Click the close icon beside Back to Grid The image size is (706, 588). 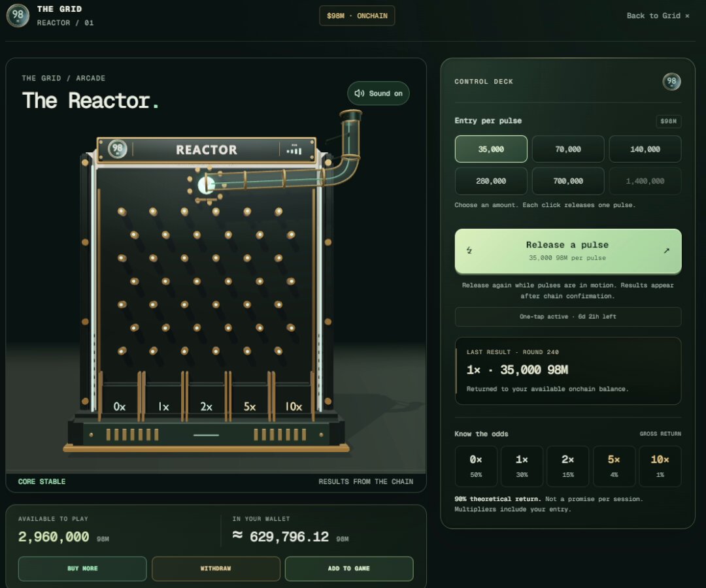(687, 16)
